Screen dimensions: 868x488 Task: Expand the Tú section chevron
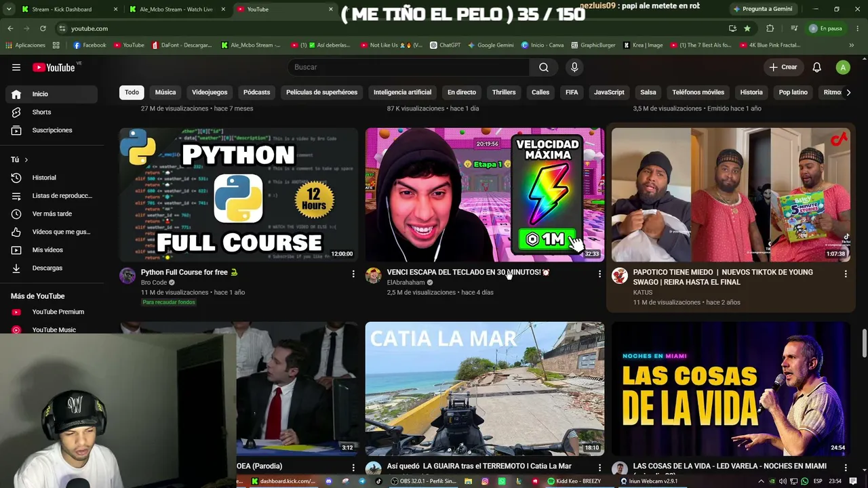26,160
